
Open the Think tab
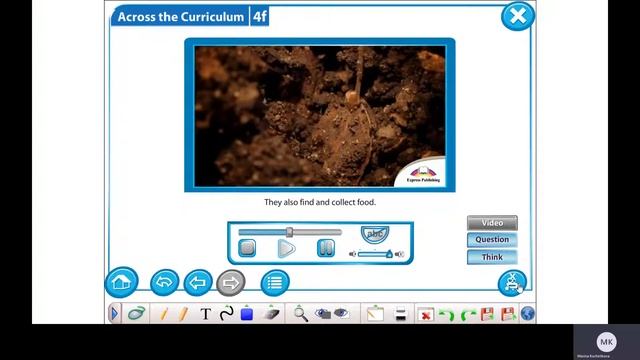pos(492,257)
